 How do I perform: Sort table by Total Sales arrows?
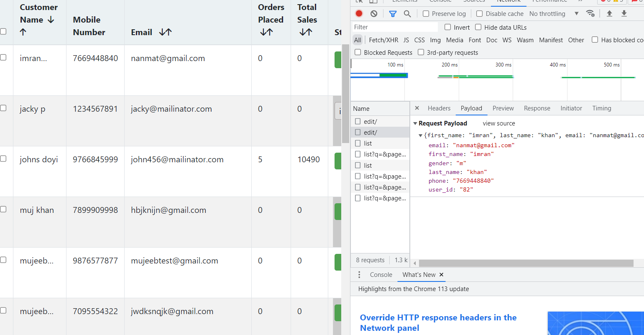pos(306,32)
